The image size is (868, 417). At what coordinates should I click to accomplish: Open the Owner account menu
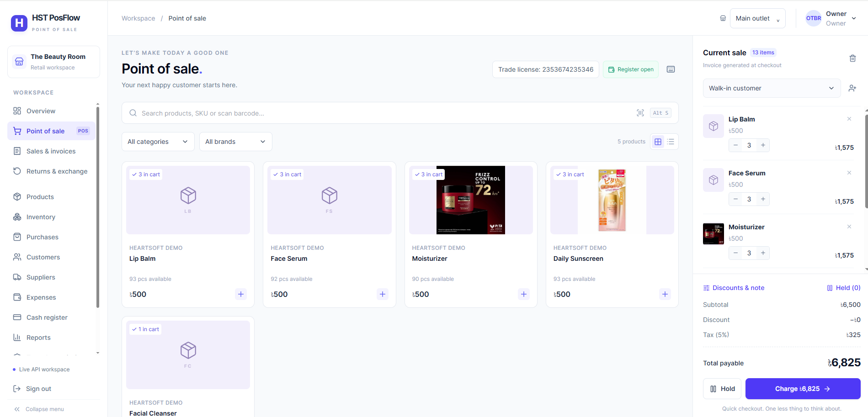pyautogui.click(x=831, y=18)
